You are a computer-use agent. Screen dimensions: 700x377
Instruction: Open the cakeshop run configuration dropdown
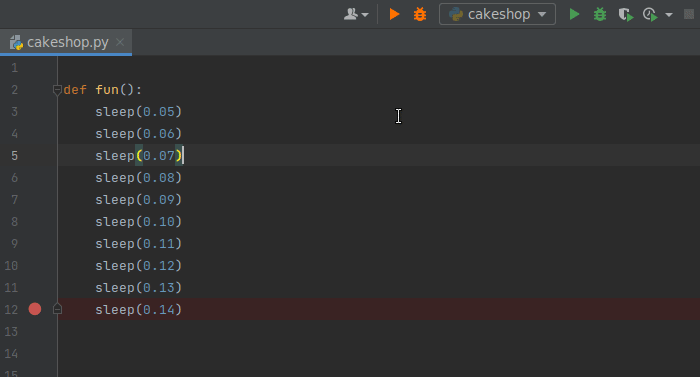coord(497,14)
